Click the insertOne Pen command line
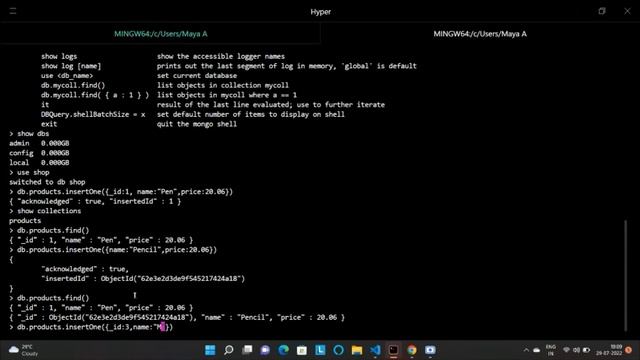 coord(121,192)
